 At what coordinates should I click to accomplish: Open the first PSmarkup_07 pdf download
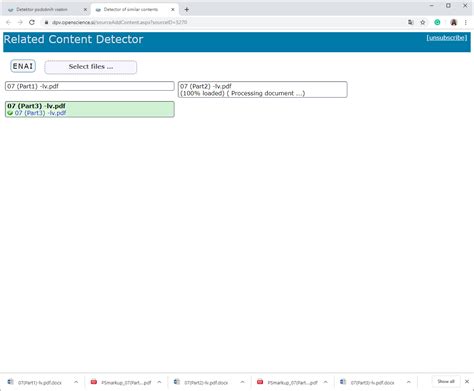(126, 382)
